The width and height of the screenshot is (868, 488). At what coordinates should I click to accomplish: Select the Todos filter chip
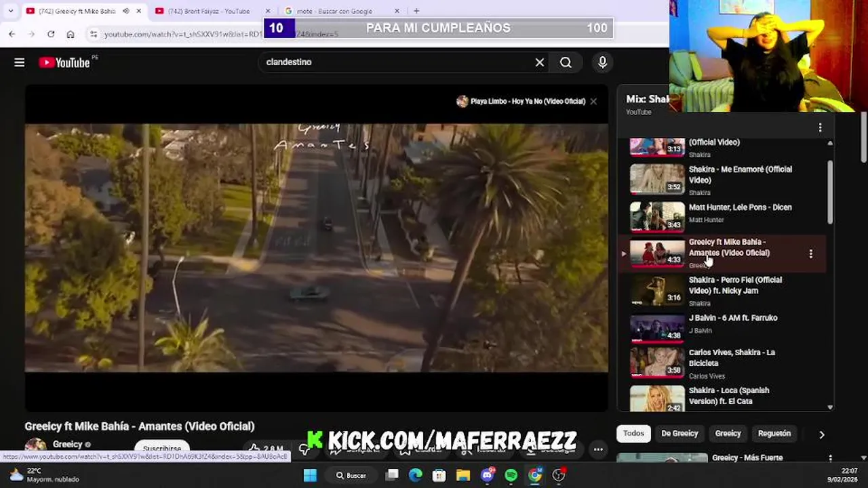coord(633,434)
